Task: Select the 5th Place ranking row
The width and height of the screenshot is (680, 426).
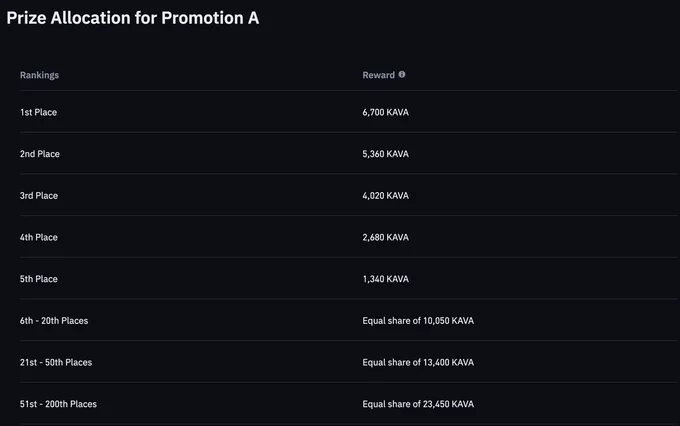Action: pyautogui.click(x=349, y=279)
